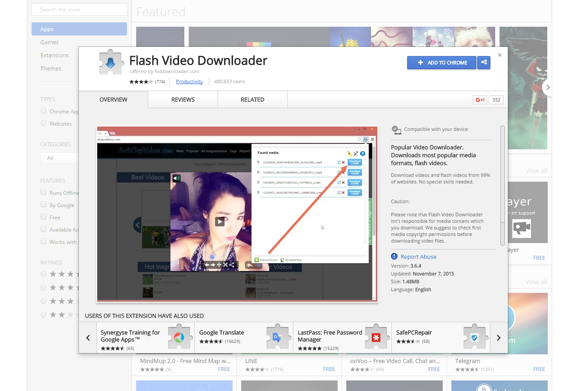The width and height of the screenshot is (588, 391).
Task: Click 'Updated: November 7, 2015' text
Action: click(x=423, y=274)
